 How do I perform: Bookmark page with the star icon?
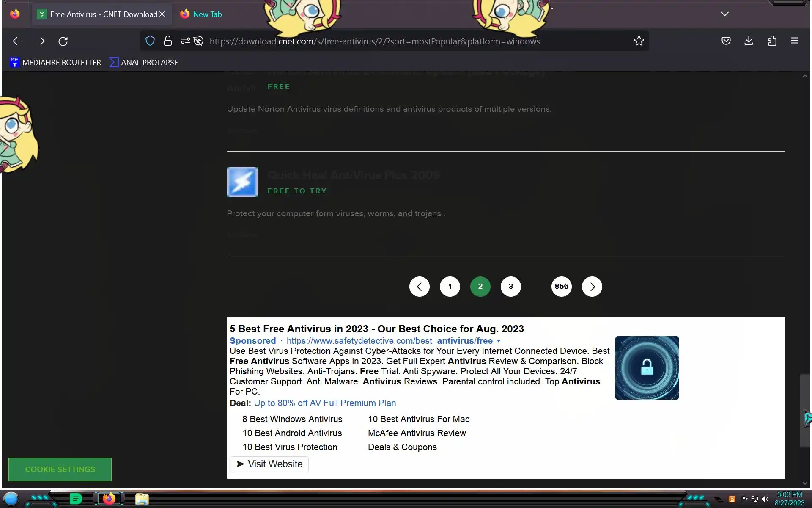[x=639, y=41]
